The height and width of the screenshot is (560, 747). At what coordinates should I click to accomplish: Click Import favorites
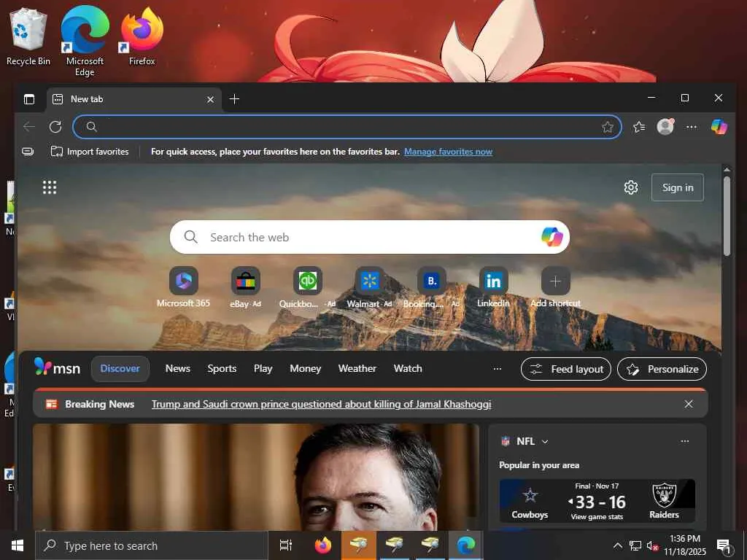90,152
